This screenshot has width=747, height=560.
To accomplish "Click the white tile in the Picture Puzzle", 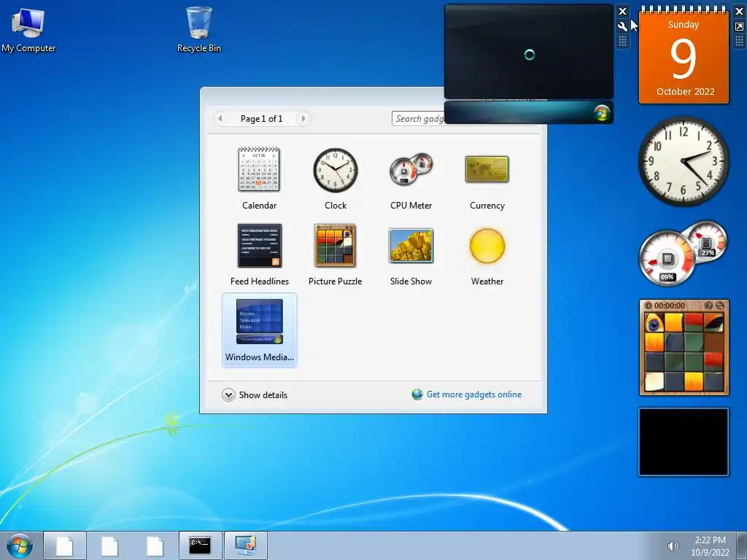I will [654, 381].
